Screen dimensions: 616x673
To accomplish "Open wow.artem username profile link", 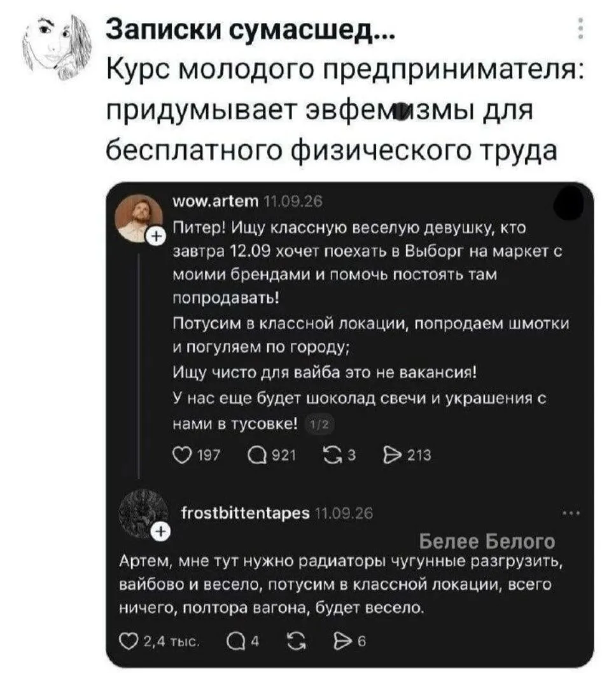I will 215,201.
